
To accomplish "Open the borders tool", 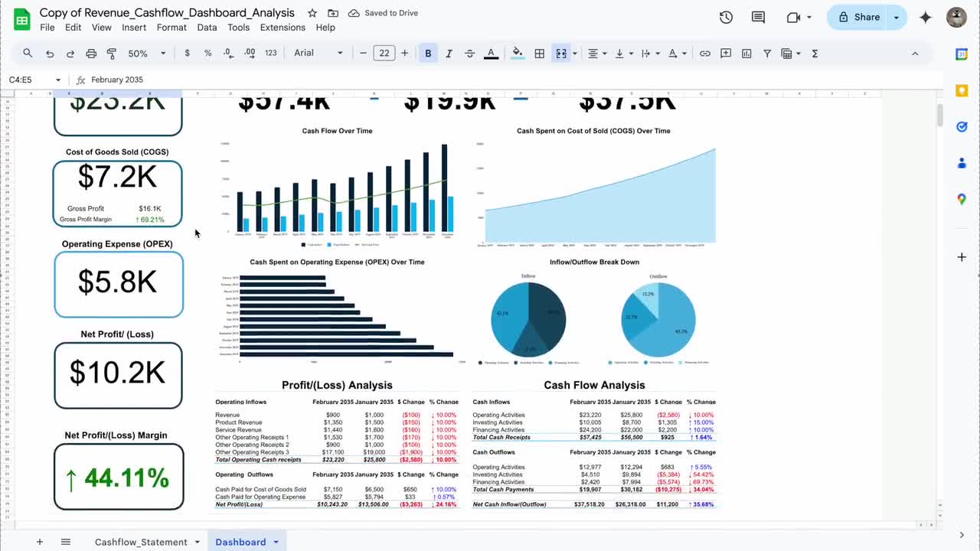I will (x=540, y=54).
